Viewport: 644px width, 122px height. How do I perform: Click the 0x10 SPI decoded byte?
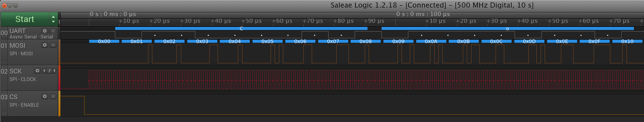[627, 41]
